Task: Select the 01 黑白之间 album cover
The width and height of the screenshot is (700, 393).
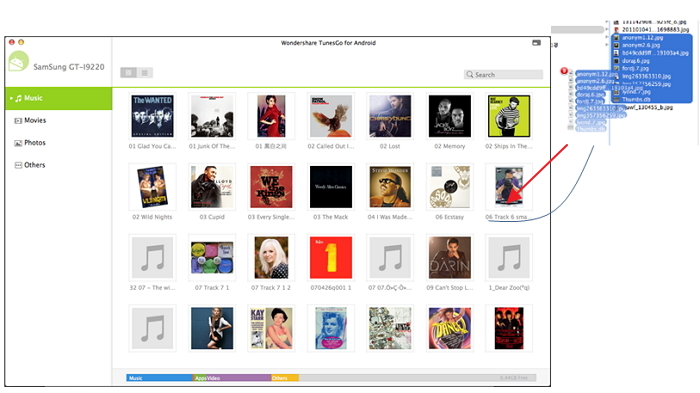Action: coord(271,116)
